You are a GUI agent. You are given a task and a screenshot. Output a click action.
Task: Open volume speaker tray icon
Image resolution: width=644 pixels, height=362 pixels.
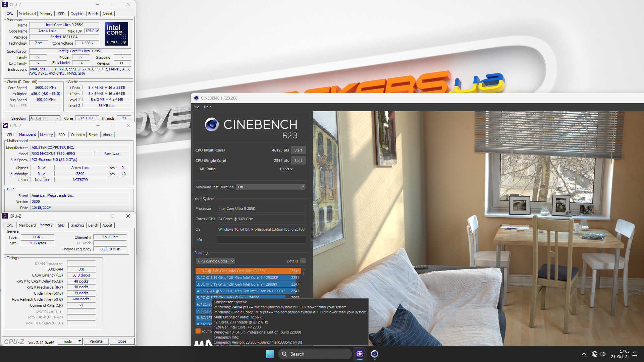[x=603, y=354]
